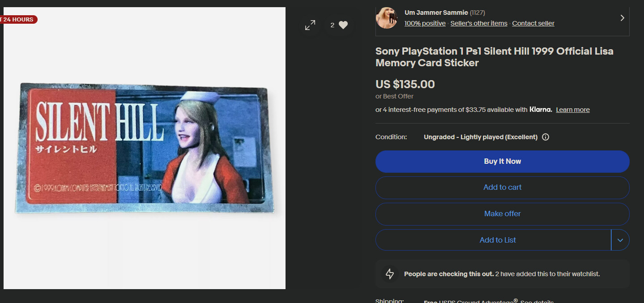Expand the product image to fullscreen
The image size is (644, 303).
click(310, 25)
